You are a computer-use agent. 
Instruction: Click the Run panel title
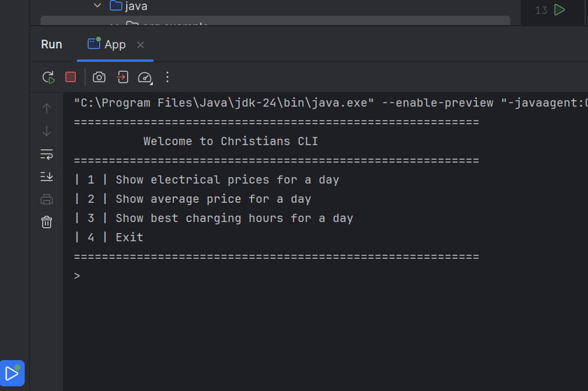51,45
